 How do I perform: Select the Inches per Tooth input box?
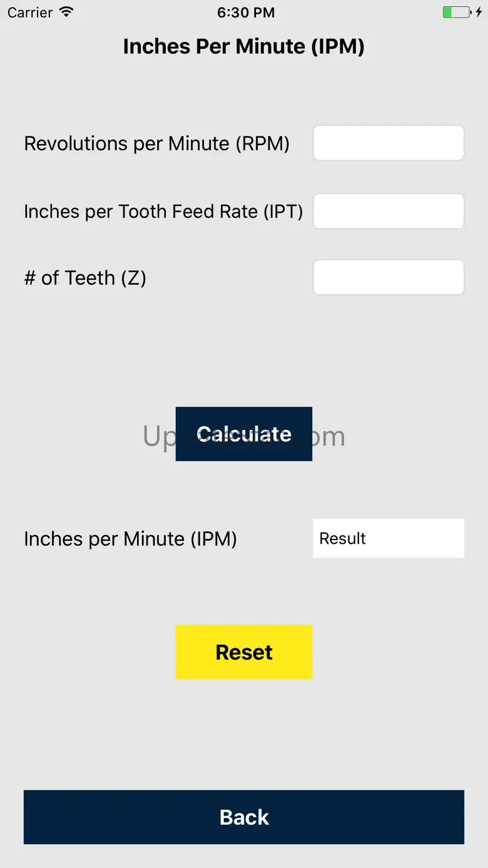(x=388, y=212)
